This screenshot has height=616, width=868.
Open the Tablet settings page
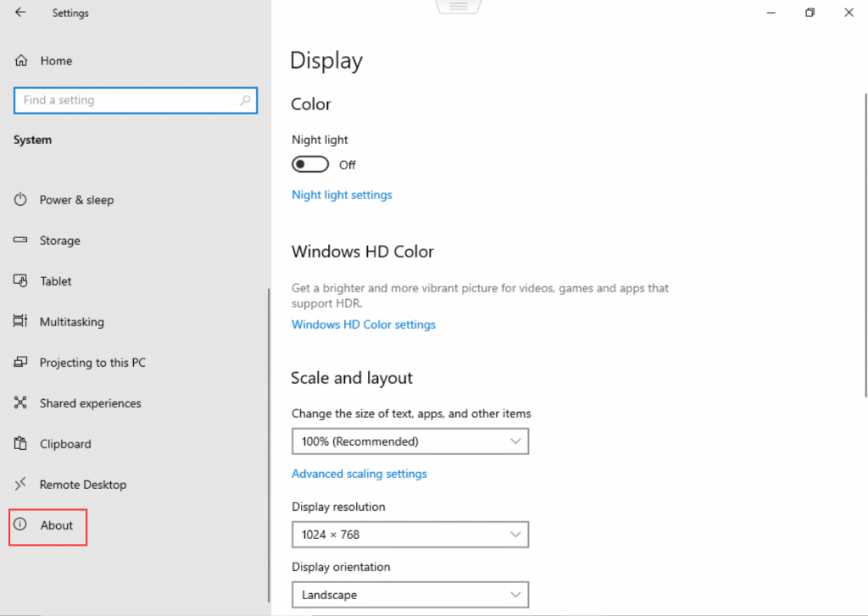click(55, 281)
